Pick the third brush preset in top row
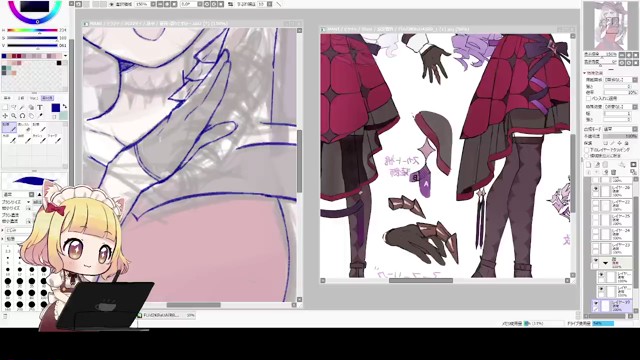640x360 pixels. [39, 127]
